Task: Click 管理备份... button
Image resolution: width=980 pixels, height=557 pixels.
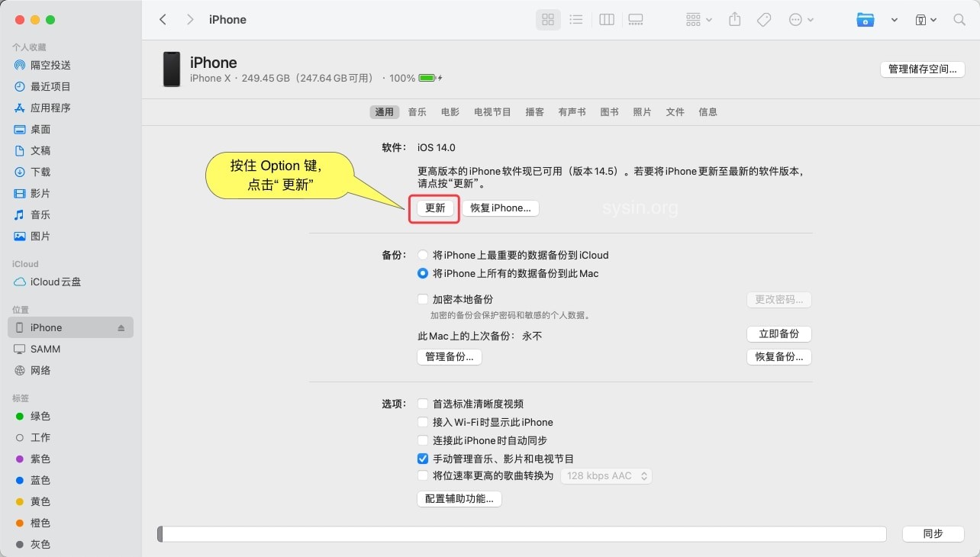Action: point(449,357)
